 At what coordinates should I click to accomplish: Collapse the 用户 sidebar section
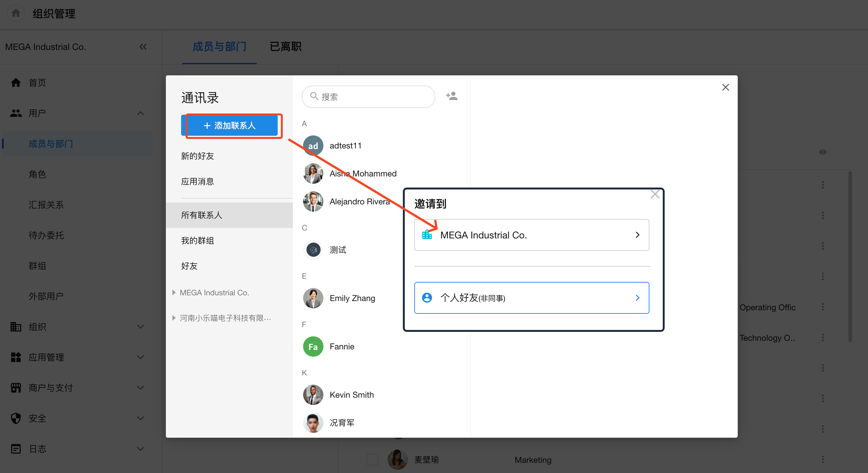140,113
